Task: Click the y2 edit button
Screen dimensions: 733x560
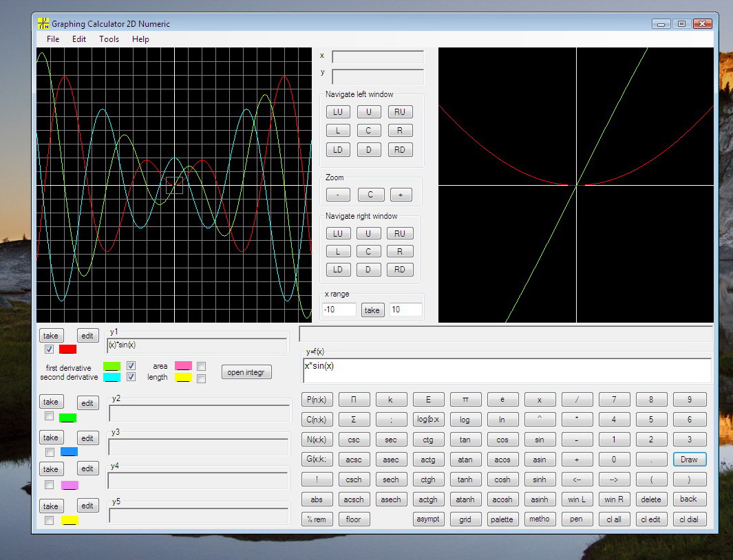Action: tap(87, 403)
